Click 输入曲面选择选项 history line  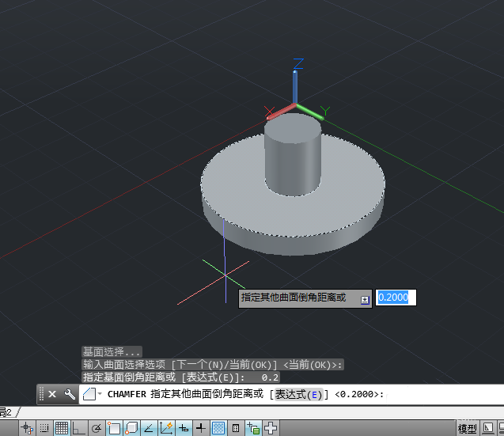[213, 365]
